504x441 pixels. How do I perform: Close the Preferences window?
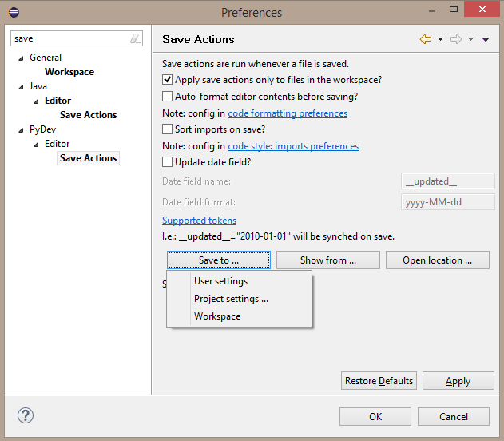[x=482, y=9]
